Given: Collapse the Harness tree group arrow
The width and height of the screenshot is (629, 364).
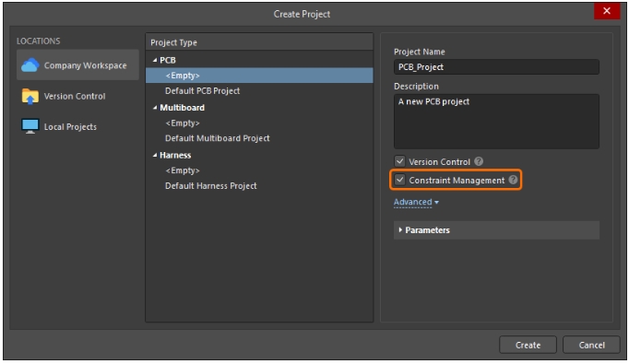Looking at the screenshot, I should [155, 155].
